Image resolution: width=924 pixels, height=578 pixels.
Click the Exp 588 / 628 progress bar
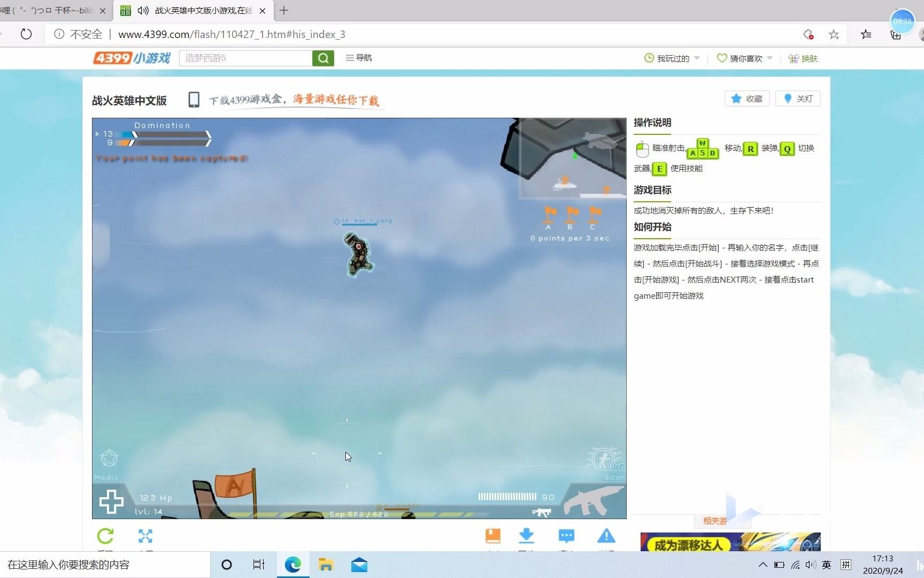coord(358,514)
